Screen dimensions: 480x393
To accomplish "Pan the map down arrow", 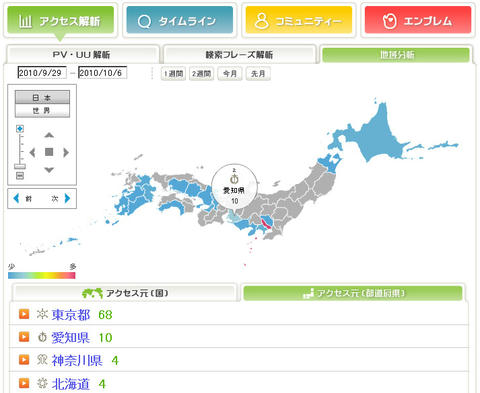I will 49,170.
